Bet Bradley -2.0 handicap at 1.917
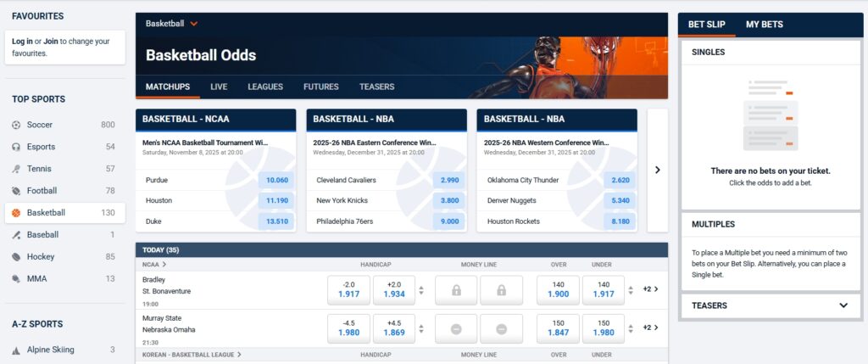Screen dimensions: 868x364 (348, 290)
